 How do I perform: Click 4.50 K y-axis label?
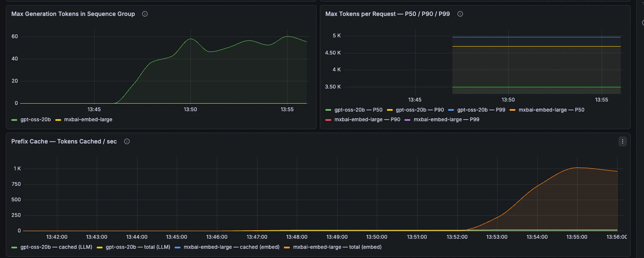coord(333,53)
